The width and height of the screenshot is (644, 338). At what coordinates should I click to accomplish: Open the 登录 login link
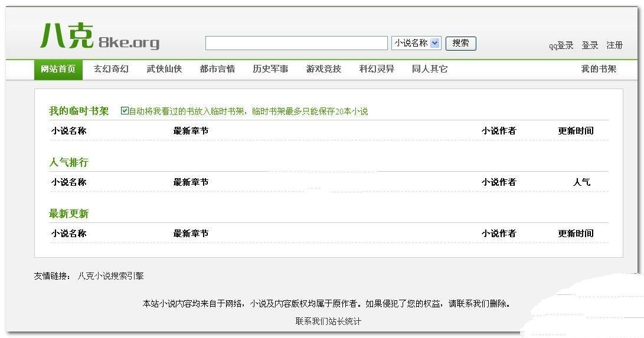590,45
